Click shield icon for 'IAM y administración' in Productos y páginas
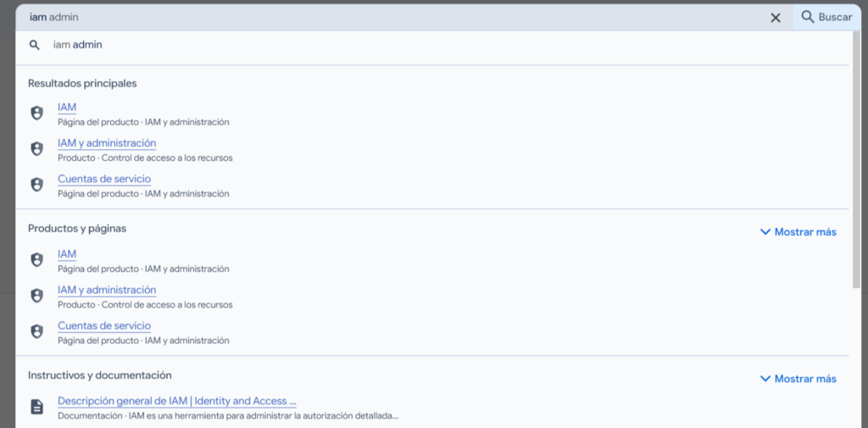The image size is (868, 428). point(36,297)
